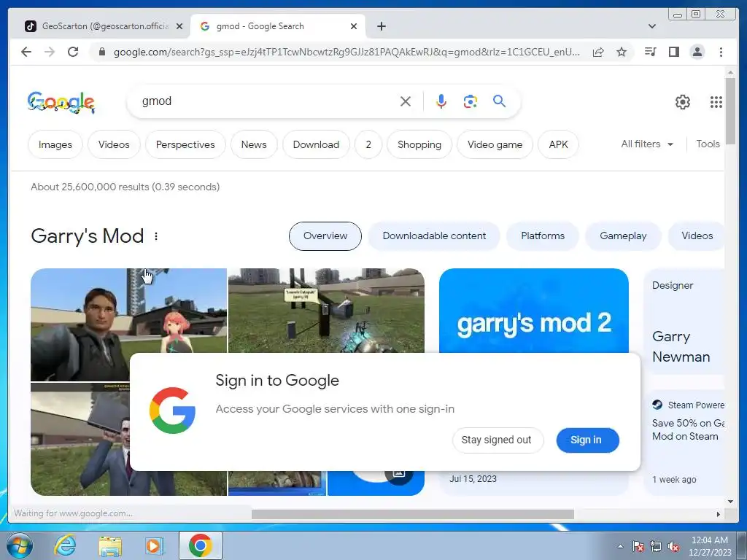Open Windows Explorer folder in taskbar

110,545
